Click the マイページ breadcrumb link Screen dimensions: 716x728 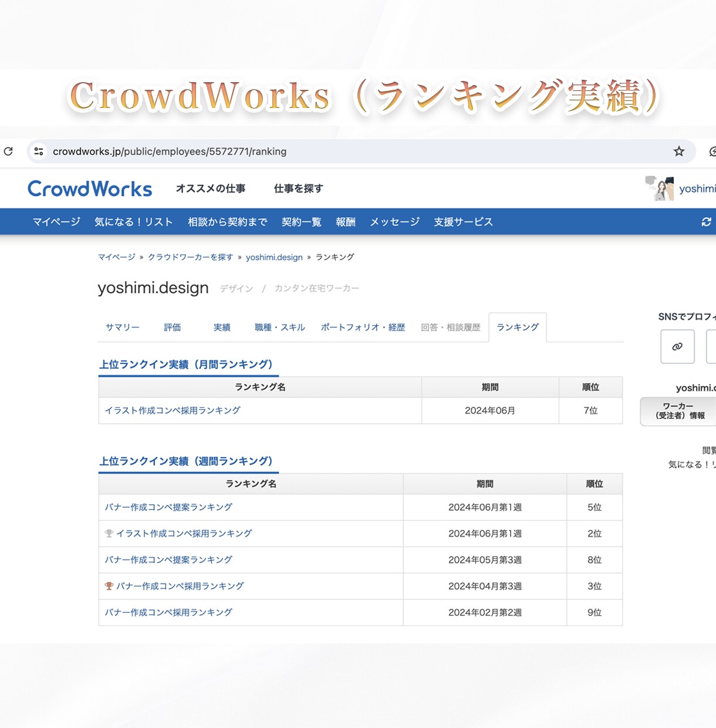coord(116,257)
